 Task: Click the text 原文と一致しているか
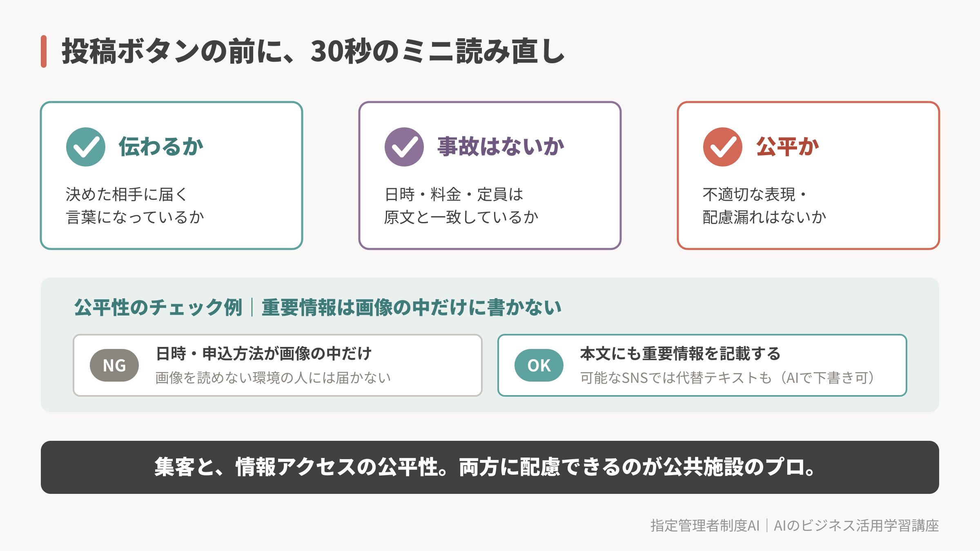click(461, 217)
